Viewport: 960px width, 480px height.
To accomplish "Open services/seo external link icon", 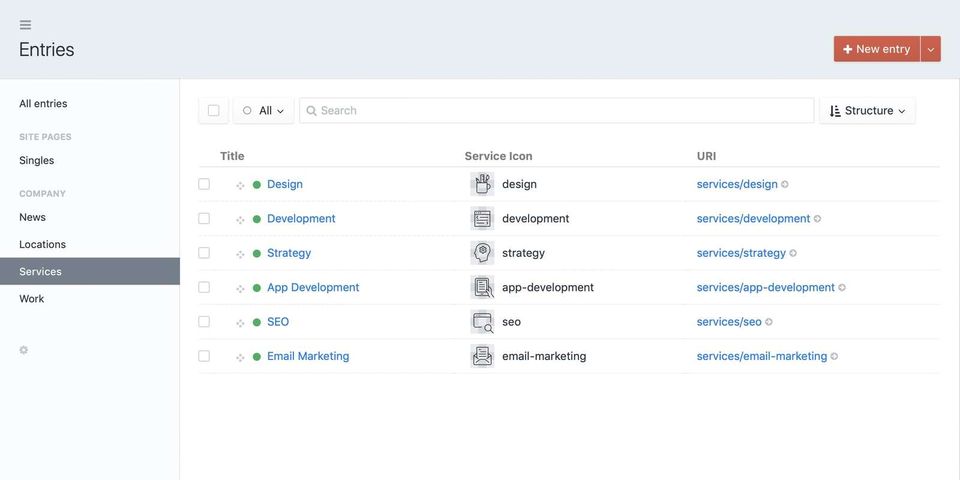I will pos(769,321).
